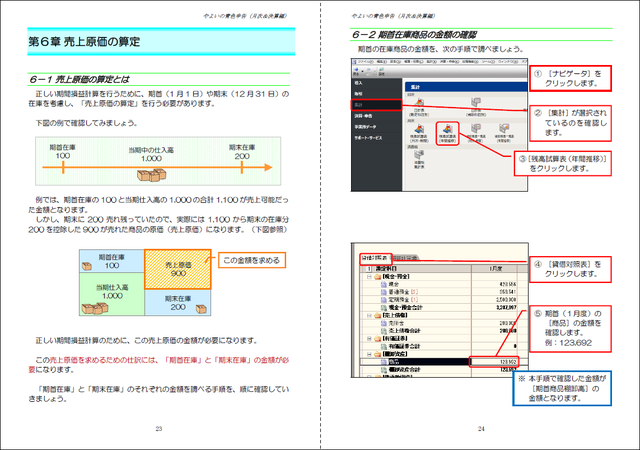
Task: Click the third toolbar icon beside the arrows
Action: pos(381,71)
